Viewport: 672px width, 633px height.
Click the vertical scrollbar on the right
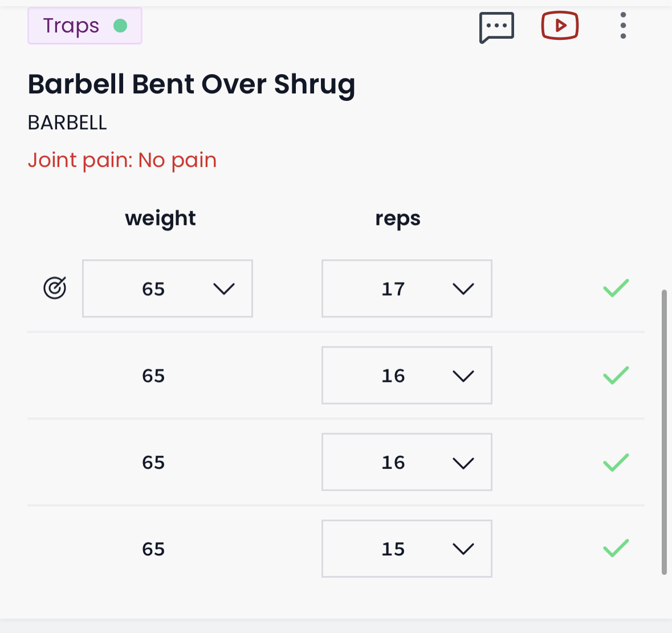pyautogui.click(x=664, y=432)
